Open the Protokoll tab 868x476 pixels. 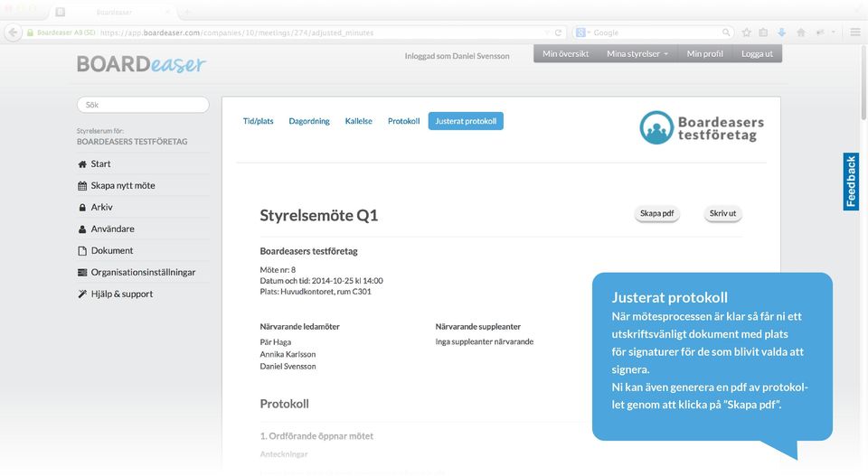(x=403, y=121)
